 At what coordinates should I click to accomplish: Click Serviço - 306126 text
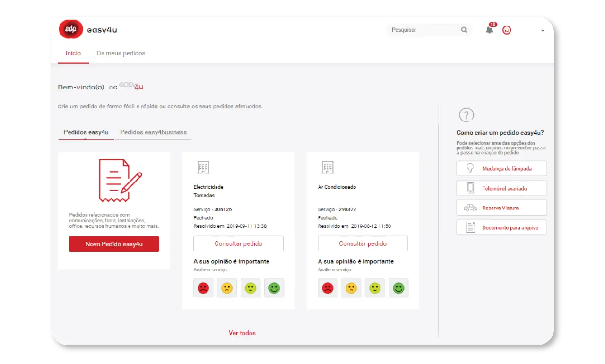213,209
